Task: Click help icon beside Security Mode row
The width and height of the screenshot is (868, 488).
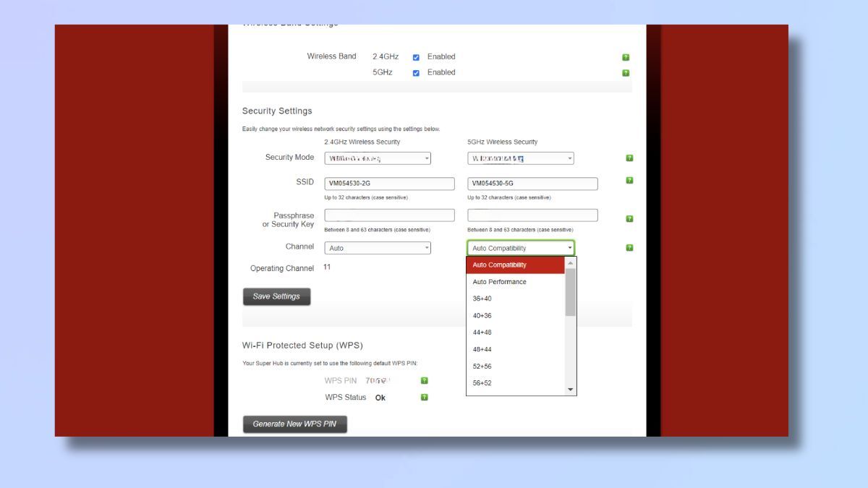Action: (629, 158)
